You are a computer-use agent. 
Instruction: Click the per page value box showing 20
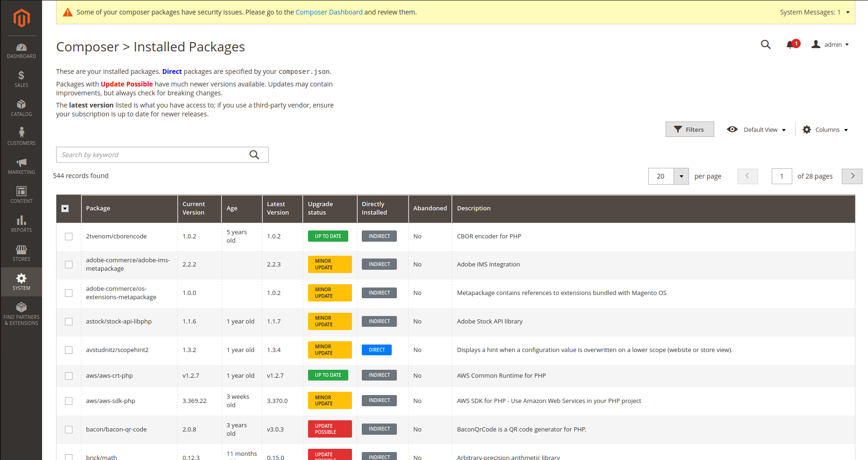[661, 176]
